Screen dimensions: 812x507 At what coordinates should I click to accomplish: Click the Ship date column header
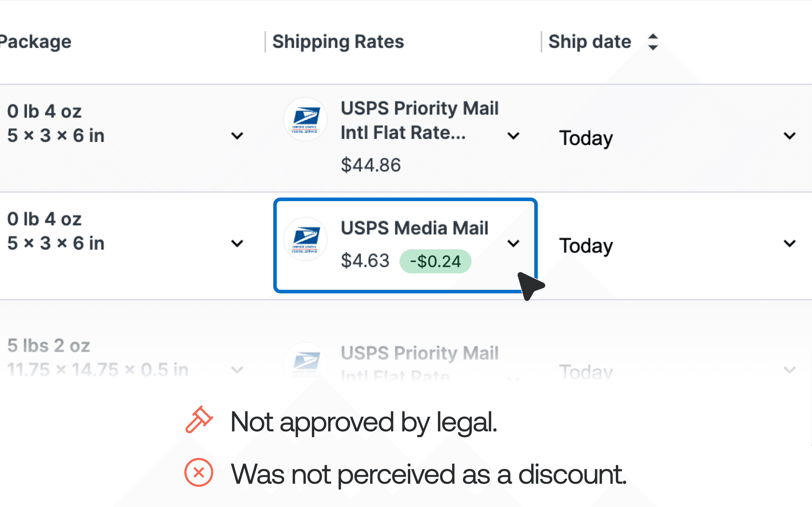point(590,42)
